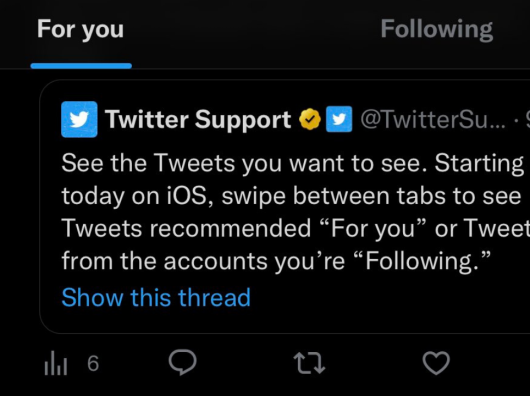The height and width of the screenshot is (396, 530).
Task: Select the For you tab
Action: click(x=80, y=29)
